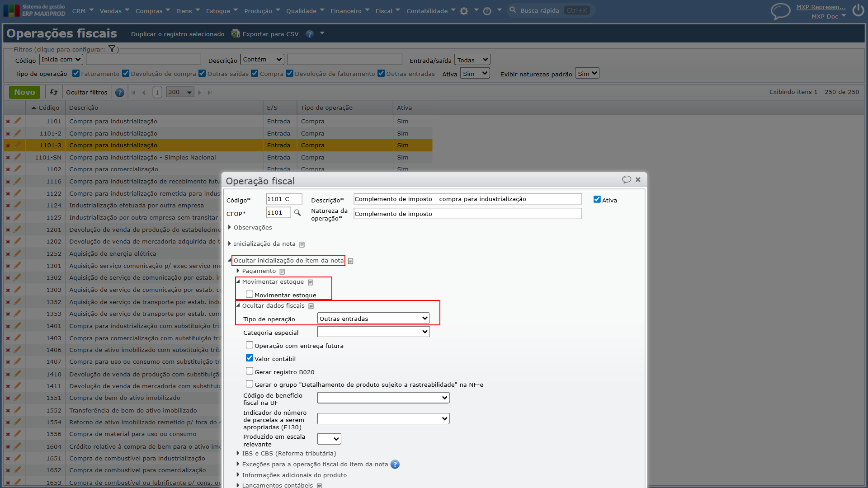Click note icon beside Movimentar estoque header

(311, 282)
